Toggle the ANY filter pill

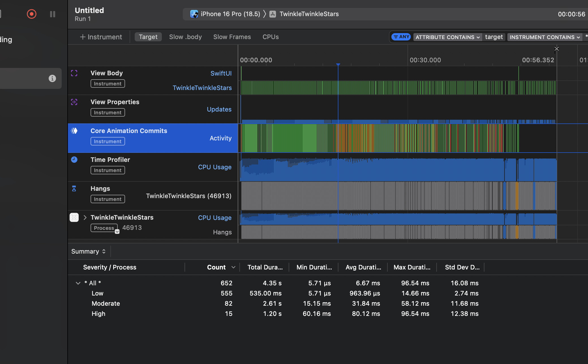(x=401, y=37)
